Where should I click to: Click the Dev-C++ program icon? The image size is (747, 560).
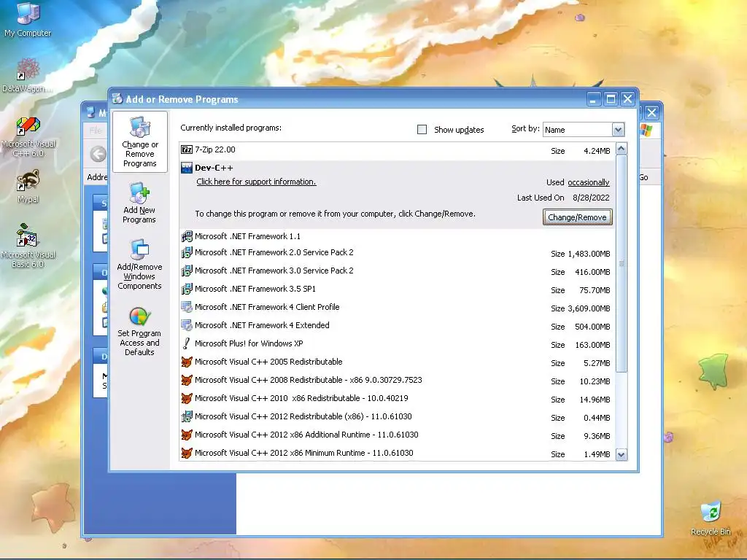(187, 168)
